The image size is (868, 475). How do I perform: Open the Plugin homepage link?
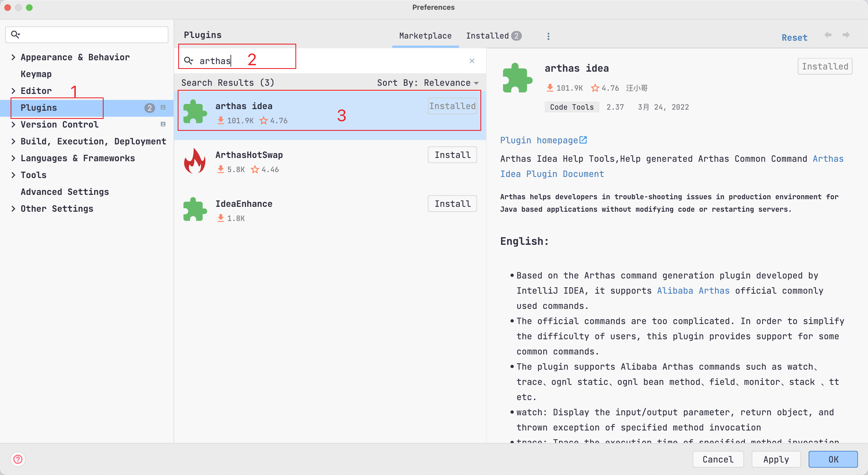(539, 140)
